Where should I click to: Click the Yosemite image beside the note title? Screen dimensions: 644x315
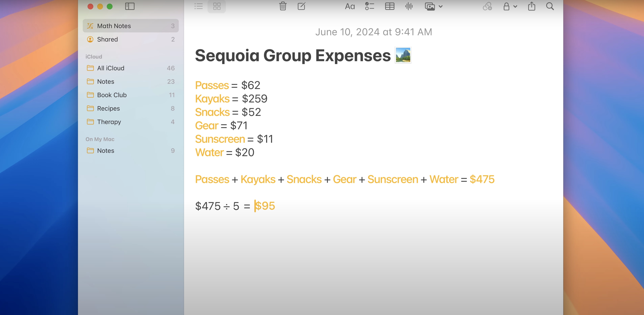[403, 55]
